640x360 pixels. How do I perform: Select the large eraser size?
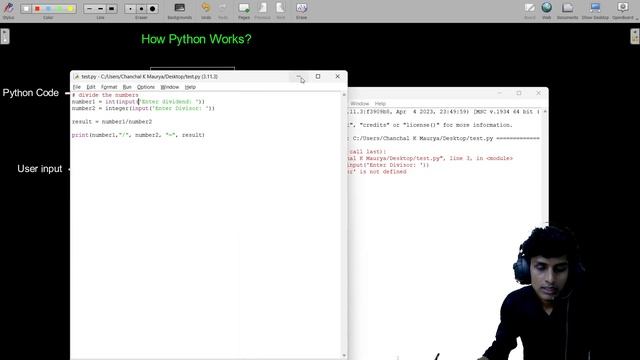click(x=153, y=9)
